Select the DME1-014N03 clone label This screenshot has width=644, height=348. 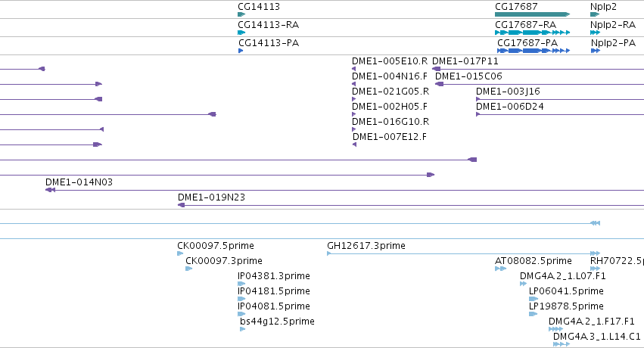(x=79, y=182)
